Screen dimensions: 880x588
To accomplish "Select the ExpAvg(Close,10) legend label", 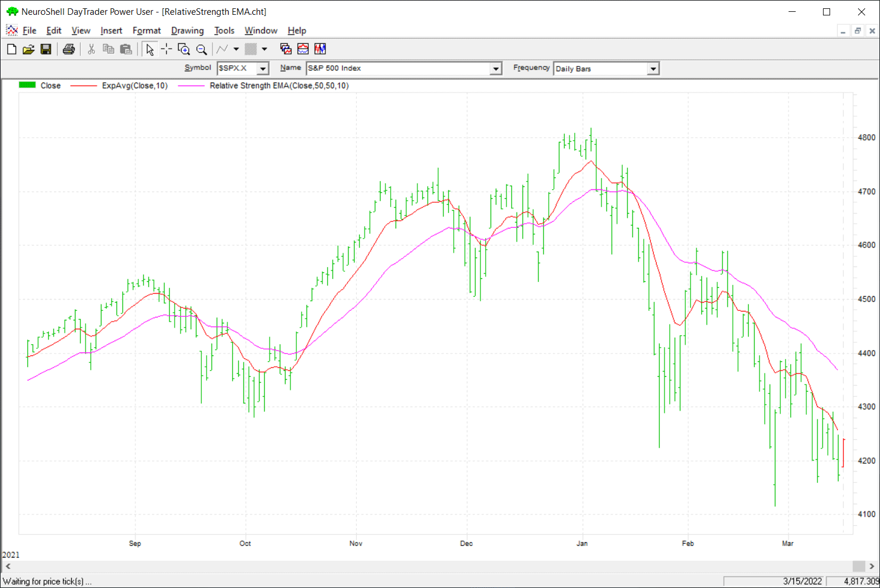I will coord(135,85).
